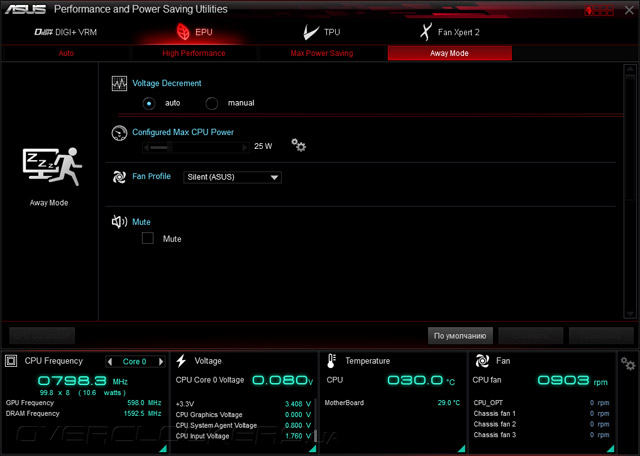Open the DIGI+ VRM section
This screenshot has width=640, height=456.
tap(65, 32)
